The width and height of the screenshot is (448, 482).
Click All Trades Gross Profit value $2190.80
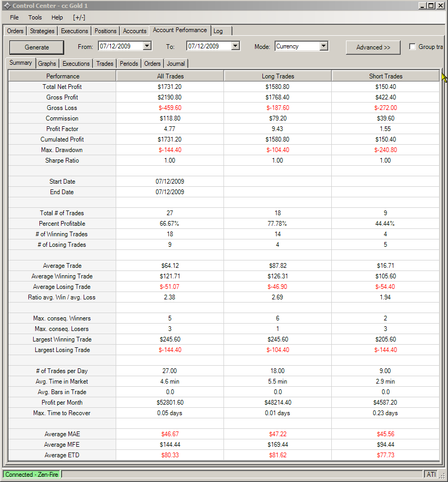pyautogui.click(x=170, y=97)
